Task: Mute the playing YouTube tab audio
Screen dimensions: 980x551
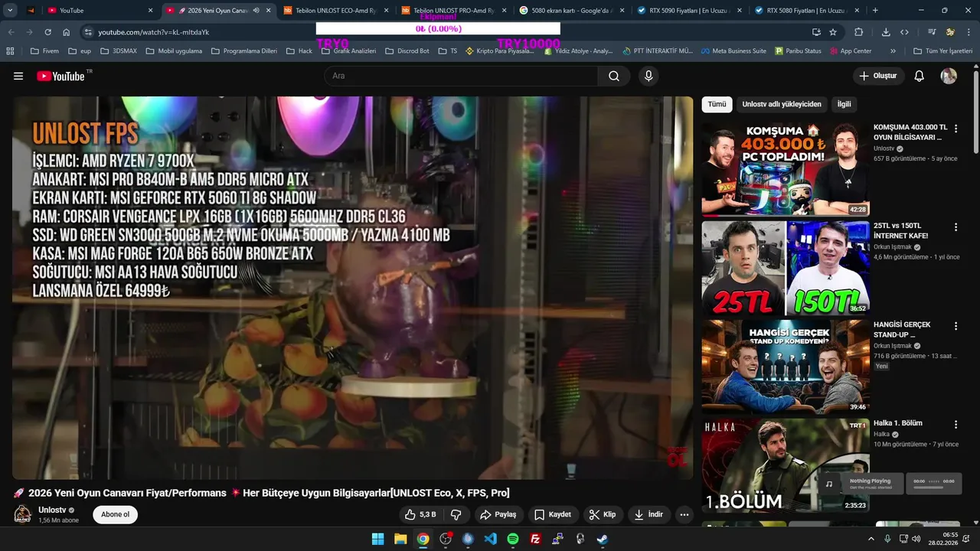Action: [256, 11]
